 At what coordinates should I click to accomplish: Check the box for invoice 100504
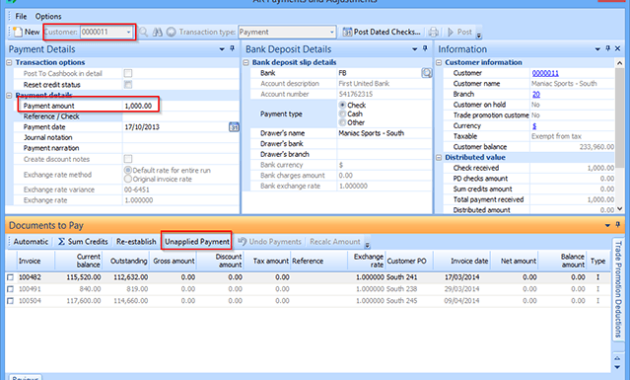[10, 300]
